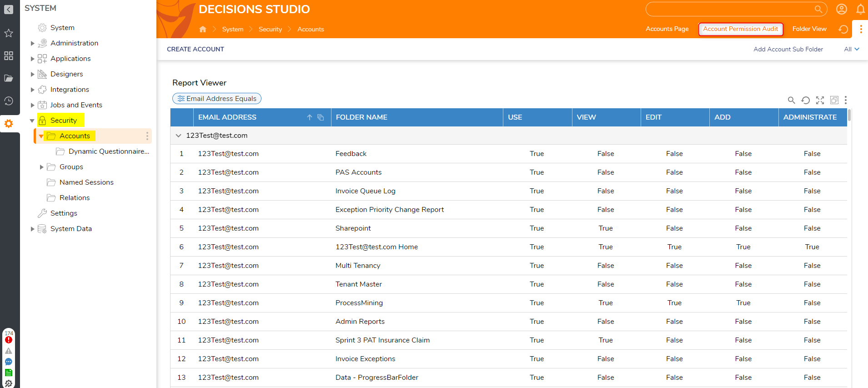Expand report to fullscreen

tap(820, 100)
